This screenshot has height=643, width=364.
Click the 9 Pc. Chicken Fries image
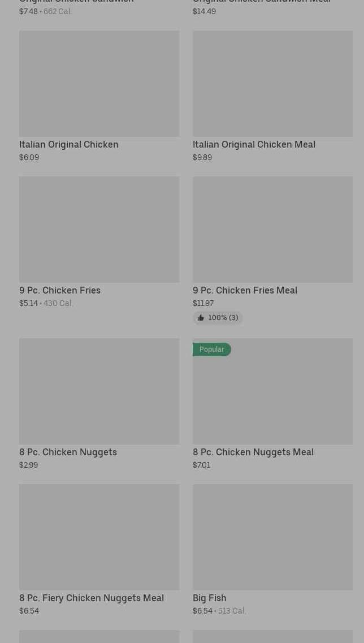coord(99,230)
